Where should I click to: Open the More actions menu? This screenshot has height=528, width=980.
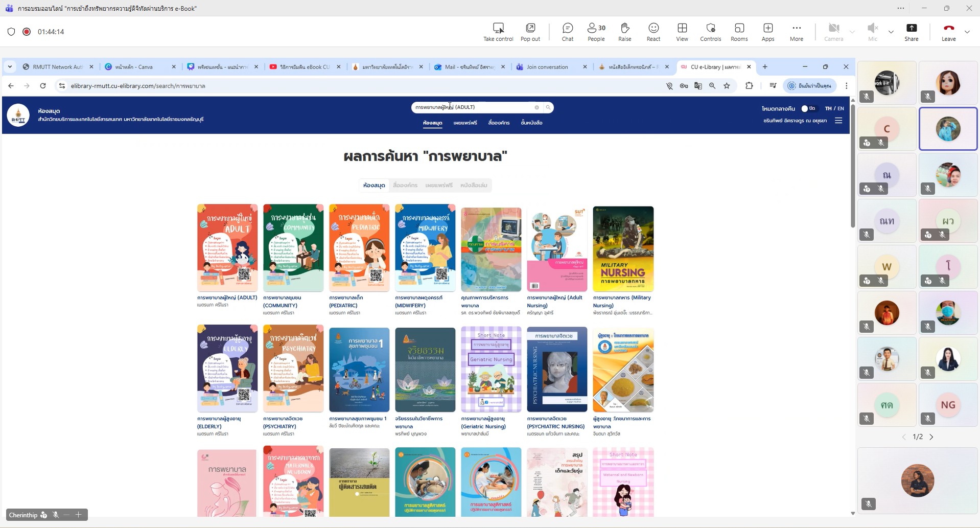tap(796, 32)
